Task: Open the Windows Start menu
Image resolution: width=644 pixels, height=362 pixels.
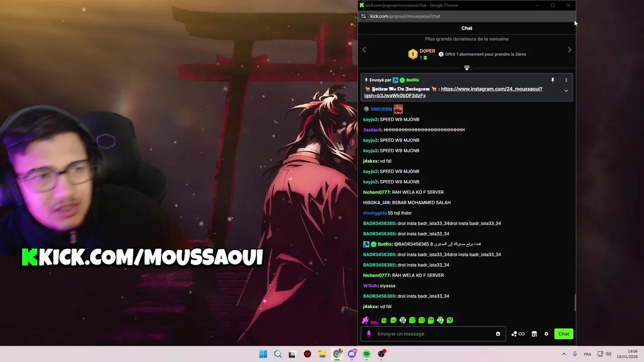Action: point(263,354)
